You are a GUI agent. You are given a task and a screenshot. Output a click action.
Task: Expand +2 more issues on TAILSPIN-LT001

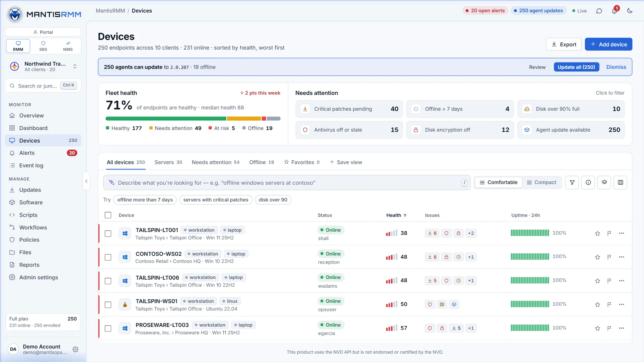click(x=471, y=233)
